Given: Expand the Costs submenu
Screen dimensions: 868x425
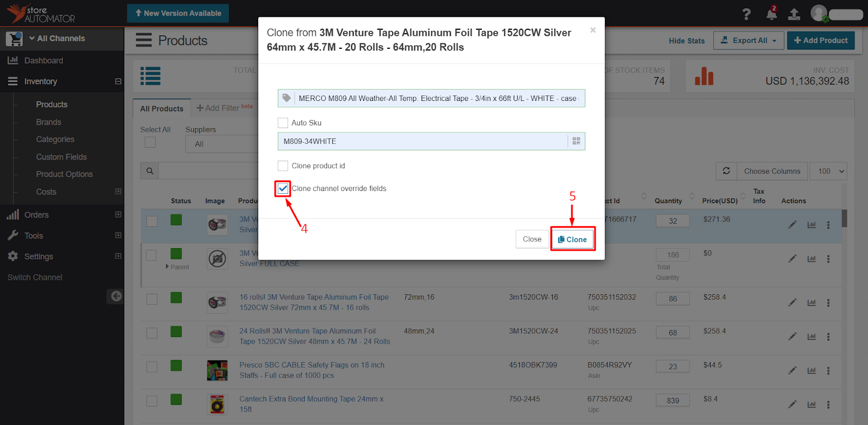Looking at the screenshot, I should tap(118, 192).
